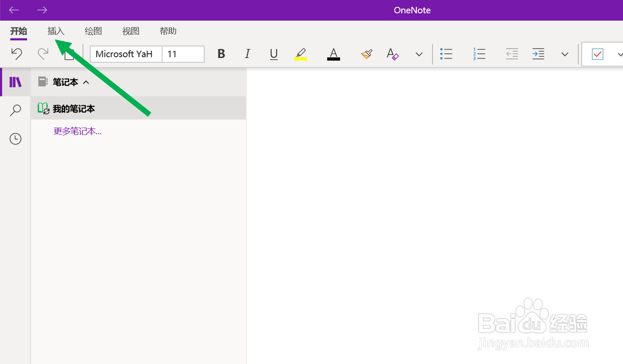
Task: Click the forward arrow in title bar
Action: point(42,10)
